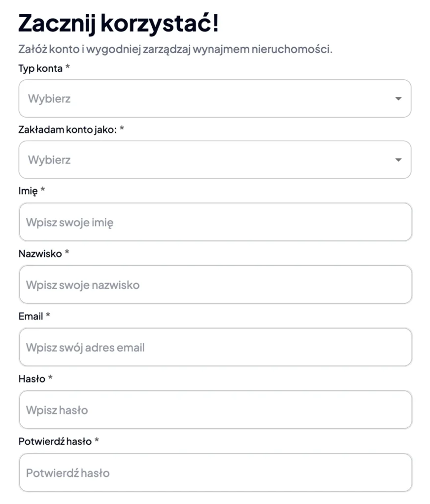Screen dimensions: 430x504
Task: Click into the Hasło password field
Action: (x=215, y=409)
